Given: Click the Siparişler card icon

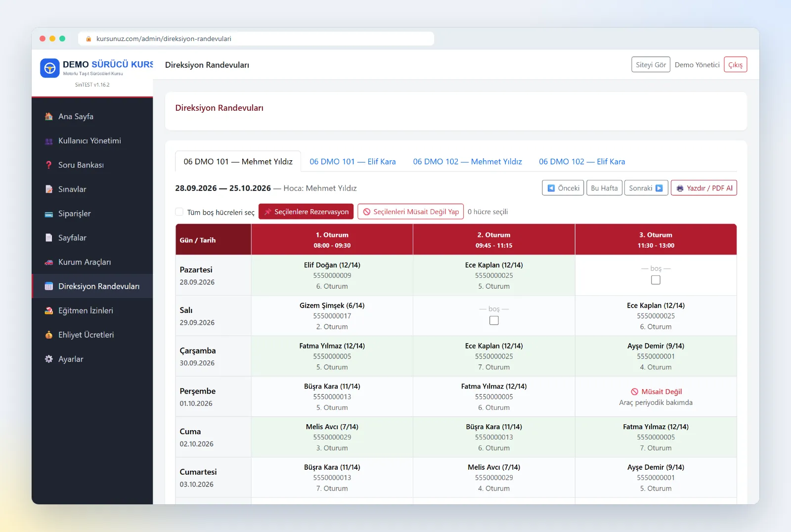Looking at the screenshot, I should click(x=48, y=214).
